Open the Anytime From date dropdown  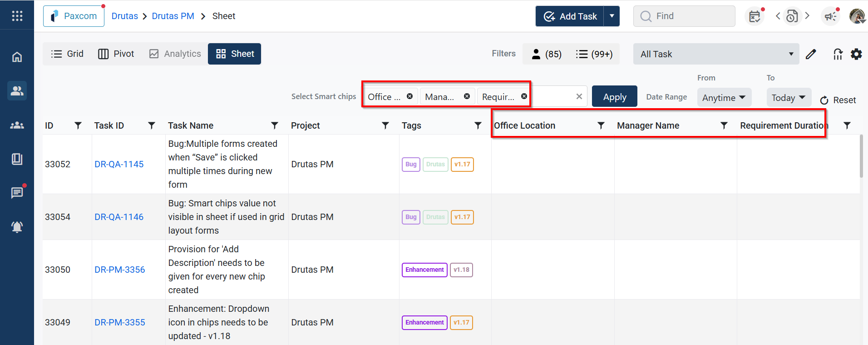[724, 98]
